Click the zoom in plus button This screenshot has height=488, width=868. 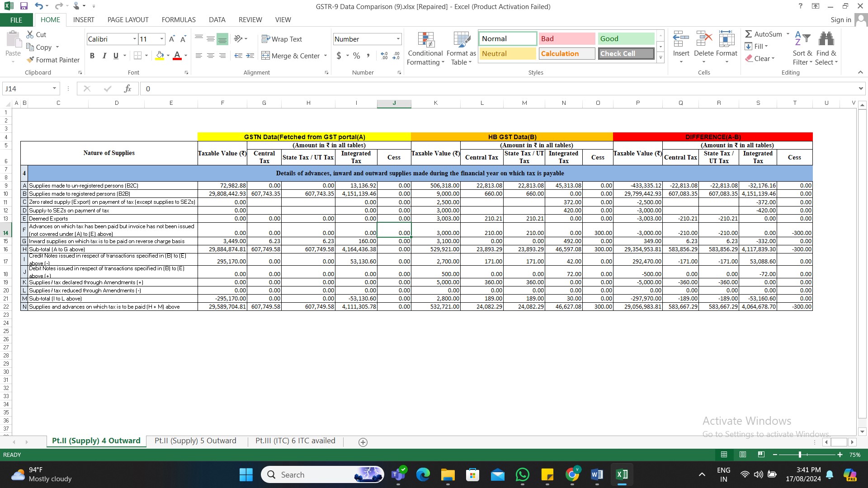click(840, 455)
